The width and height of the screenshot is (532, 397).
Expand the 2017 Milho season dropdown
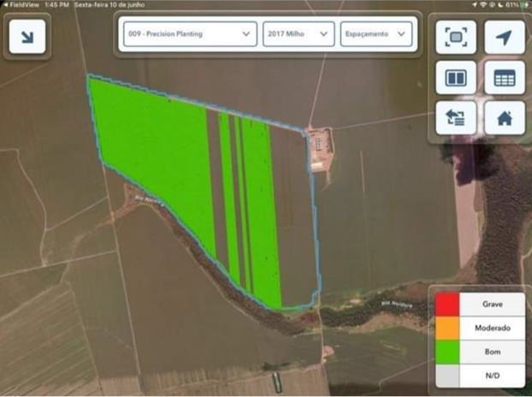click(298, 33)
